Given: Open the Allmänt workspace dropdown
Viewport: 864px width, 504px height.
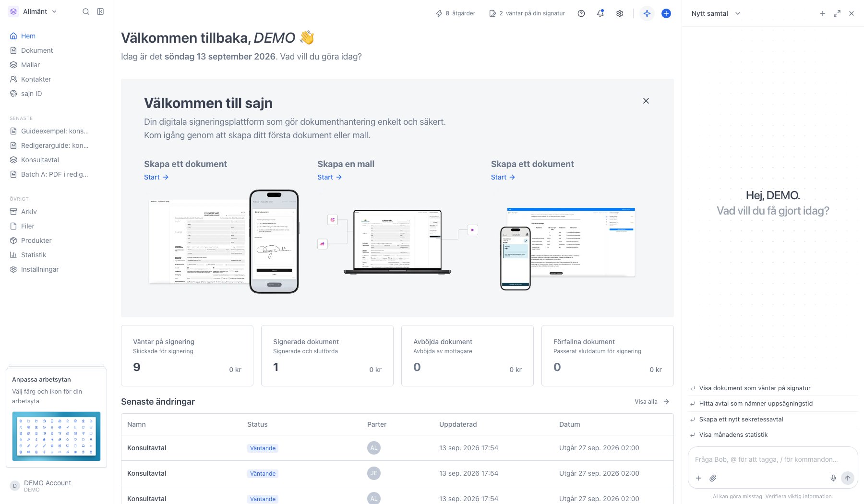Looking at the screenshot, I should (33, 12).
